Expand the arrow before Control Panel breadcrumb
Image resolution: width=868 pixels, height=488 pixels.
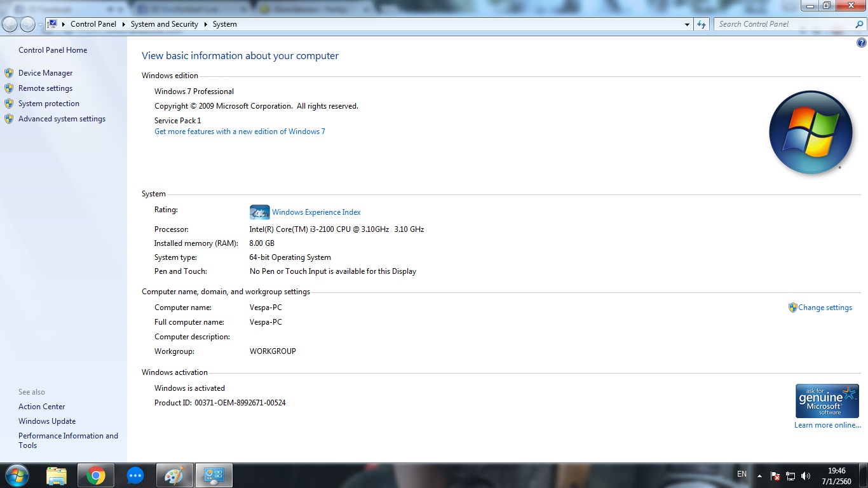(x=64, y=24)
